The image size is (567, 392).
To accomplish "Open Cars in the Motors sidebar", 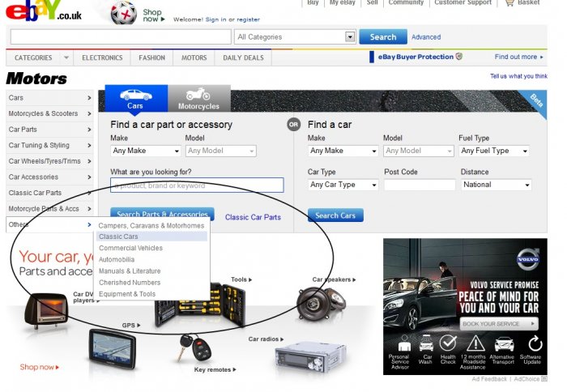I will [x=50, y=98].
